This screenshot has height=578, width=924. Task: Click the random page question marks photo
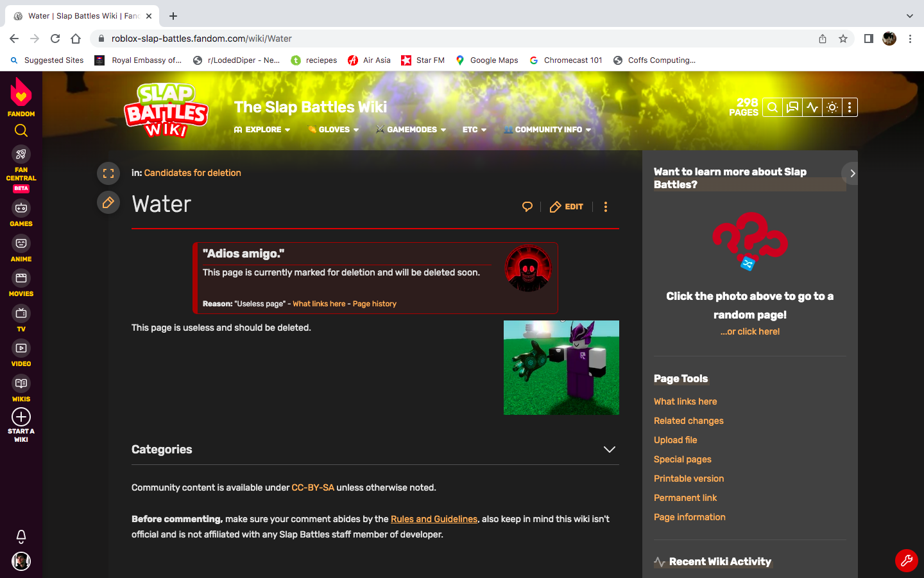click(x=749, y=241)
